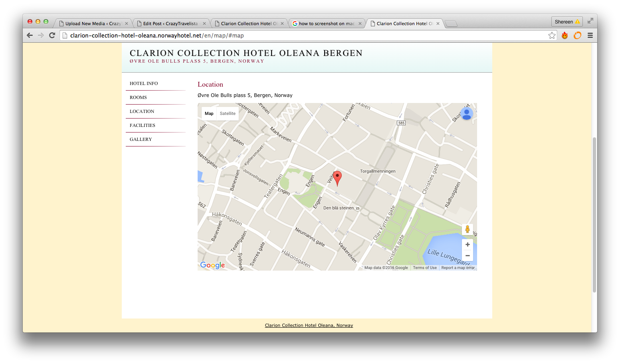Click the Nøstegaten street label
This screenshot has height=364, width=620.
pos(208,160)
